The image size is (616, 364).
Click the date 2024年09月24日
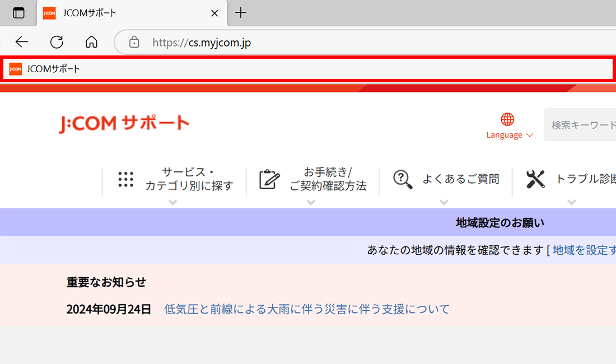click(109, 310)
